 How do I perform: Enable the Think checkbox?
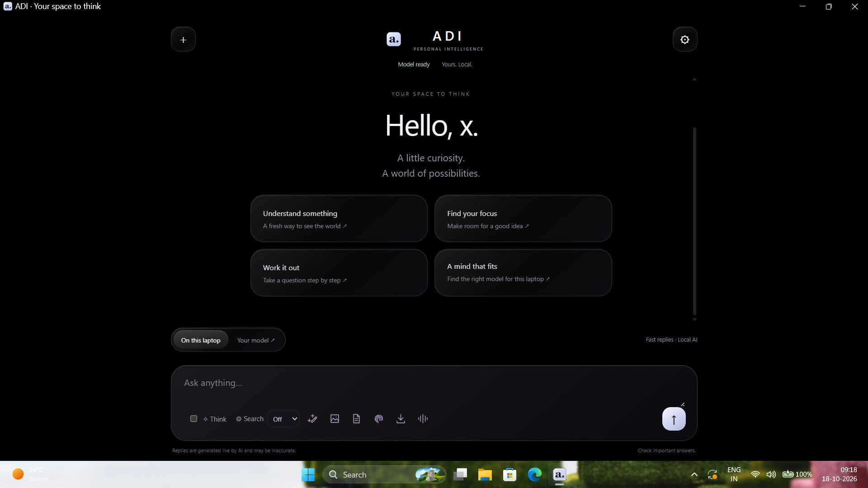pos(193,419)
